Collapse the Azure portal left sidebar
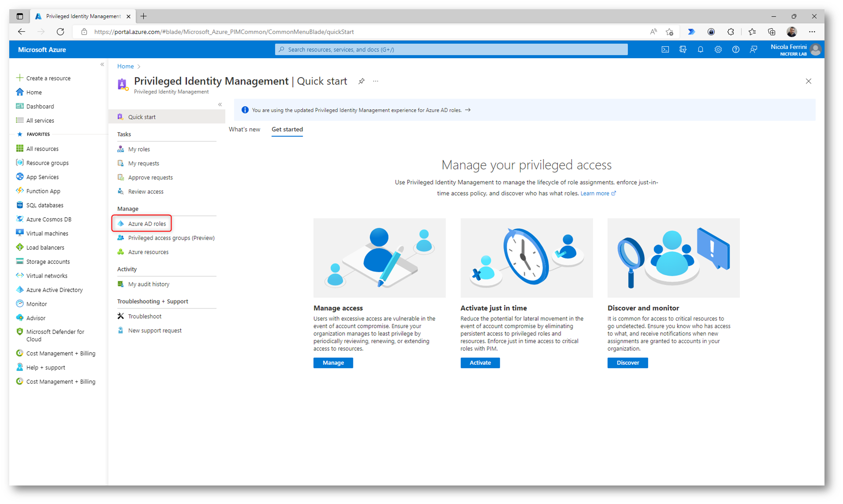Image resolution: width=843 pixels, height=504 pixels. (x=102, y=64)
